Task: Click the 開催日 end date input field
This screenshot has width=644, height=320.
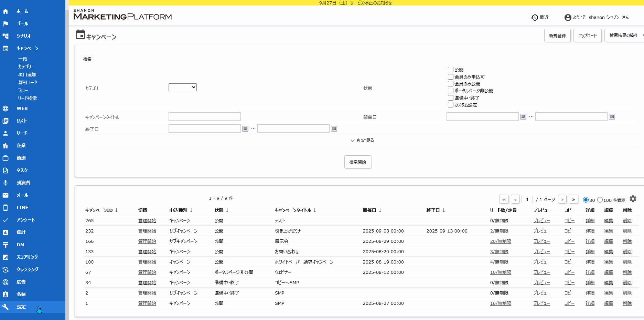Action: (571, 116)
